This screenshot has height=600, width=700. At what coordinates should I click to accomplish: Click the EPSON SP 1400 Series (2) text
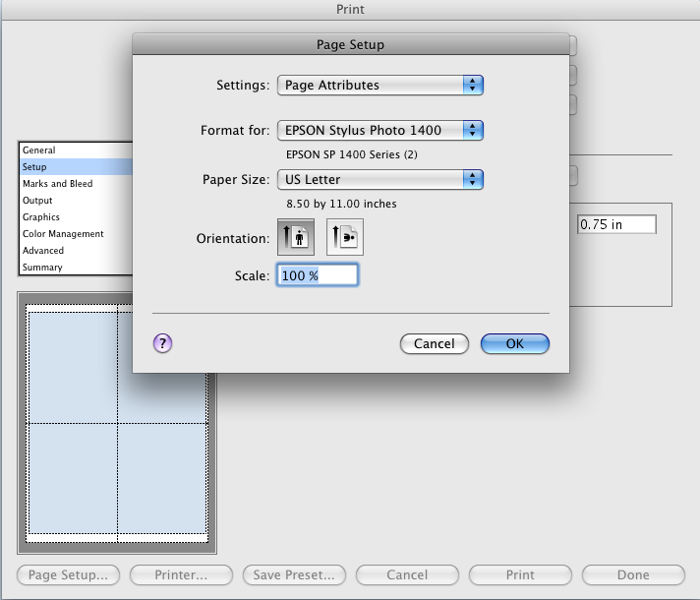[x=352, y=154]
